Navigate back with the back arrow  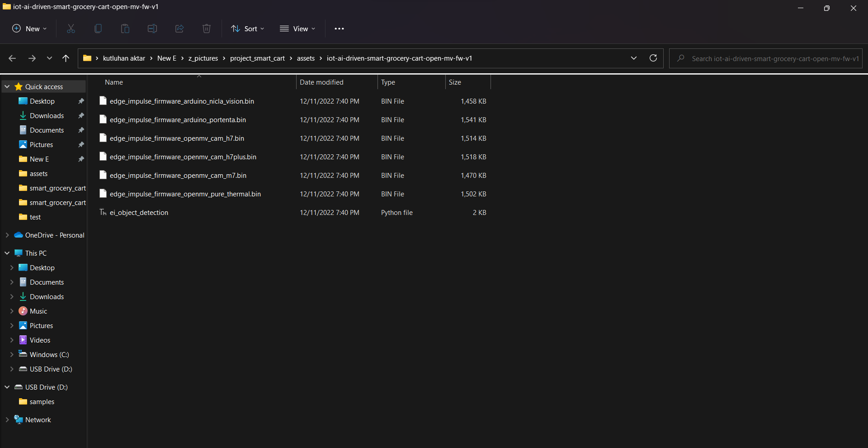point(12,58)
